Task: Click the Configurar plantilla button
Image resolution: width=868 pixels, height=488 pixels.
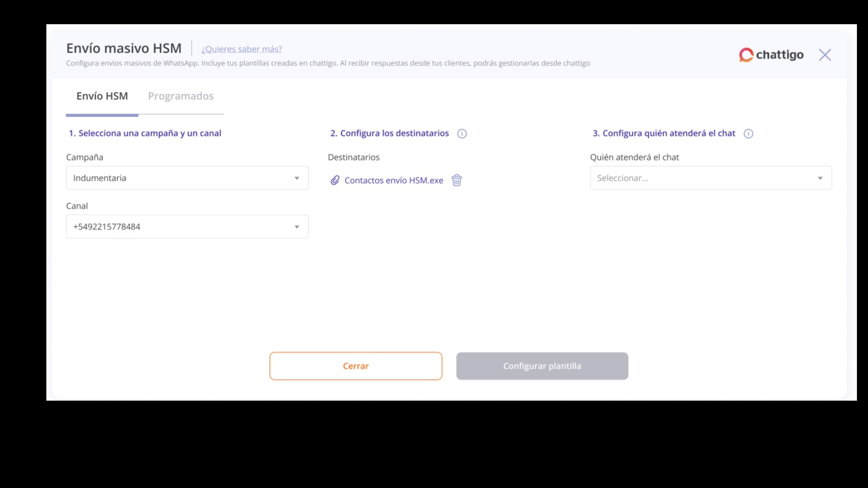Action: pos(542,366)
